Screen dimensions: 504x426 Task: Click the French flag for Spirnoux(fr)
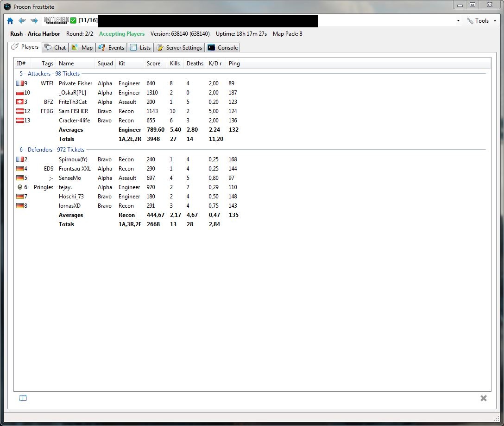[x=20, y=159]
